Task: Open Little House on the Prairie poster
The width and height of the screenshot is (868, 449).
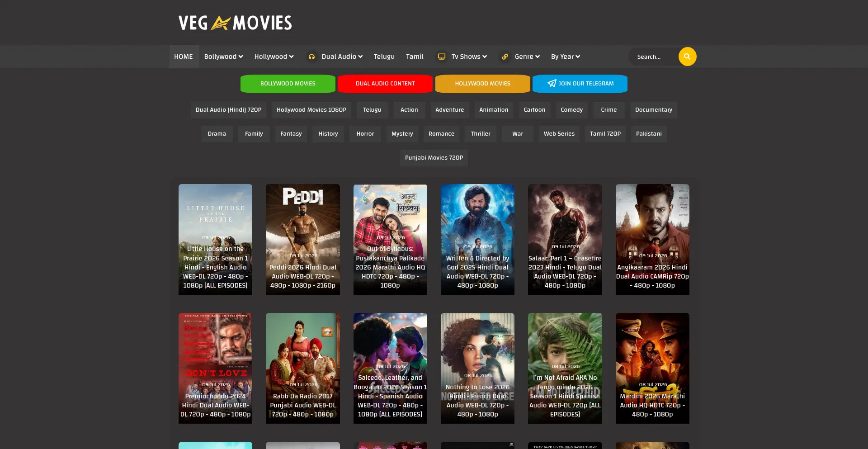Action: [215, 239]
